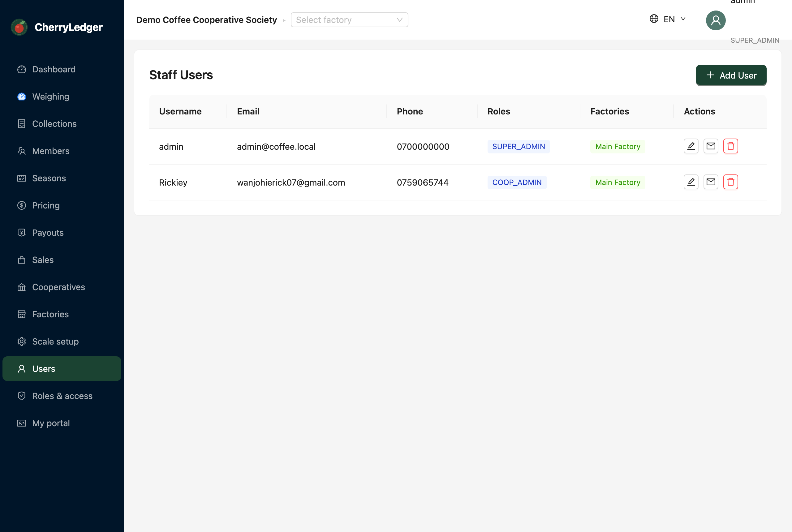792x532 pixels.
Task: Edit the admin user row
Action: pos(691,146)
